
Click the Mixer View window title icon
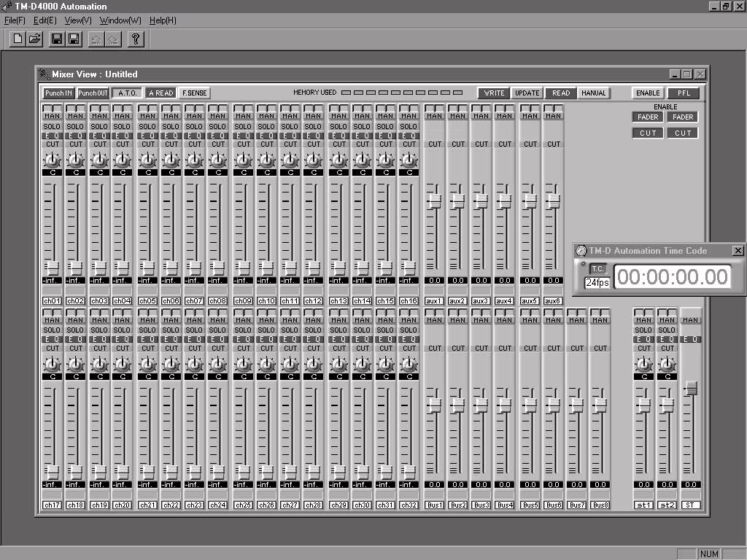[x=44, y=74]
